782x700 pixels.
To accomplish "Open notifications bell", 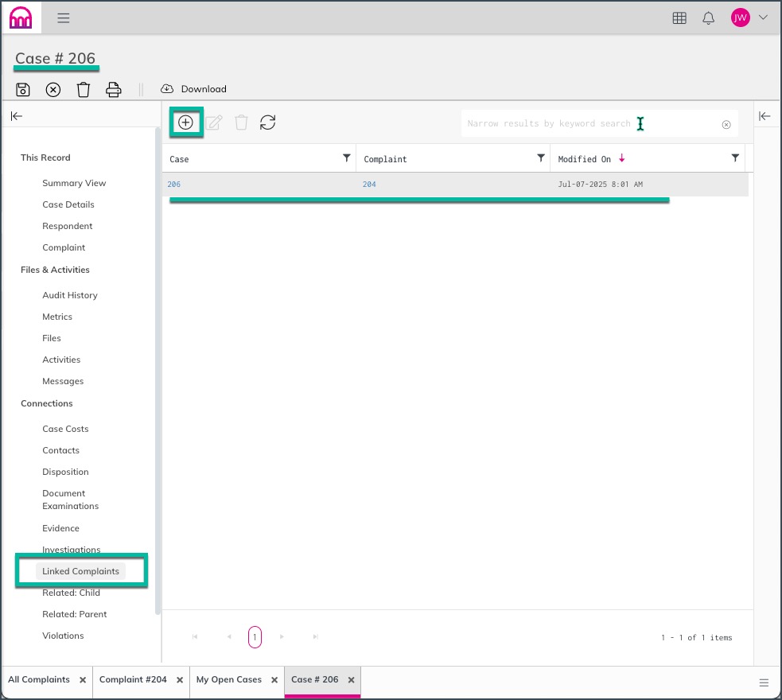I will pos(708,18).
